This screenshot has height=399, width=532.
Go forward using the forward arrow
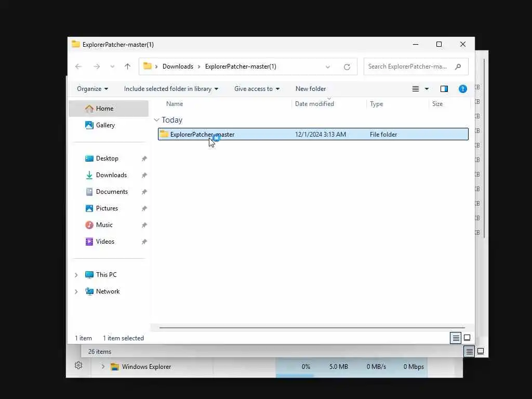coord(97,66)
